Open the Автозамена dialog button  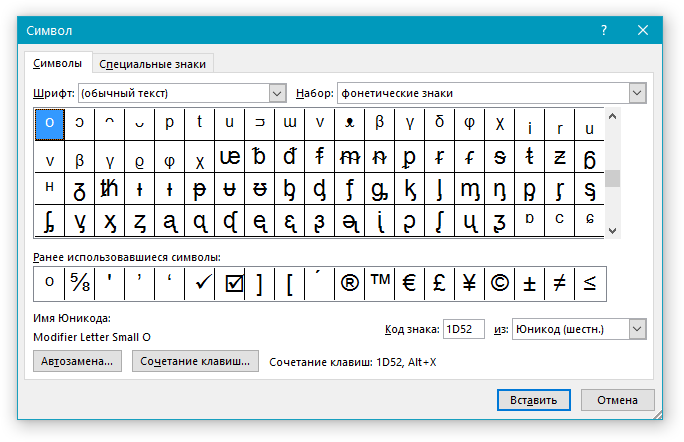(77, 361)
